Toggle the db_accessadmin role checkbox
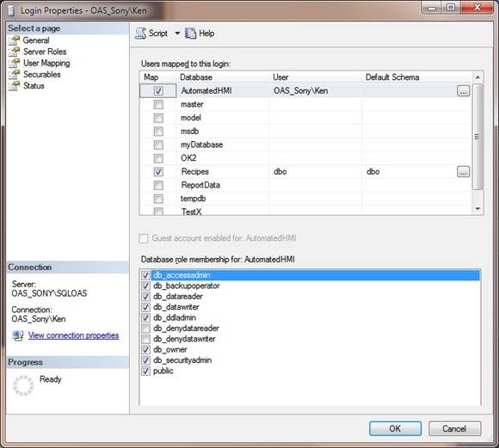Screen dimensions: 499x448 (x=145, y=275)
